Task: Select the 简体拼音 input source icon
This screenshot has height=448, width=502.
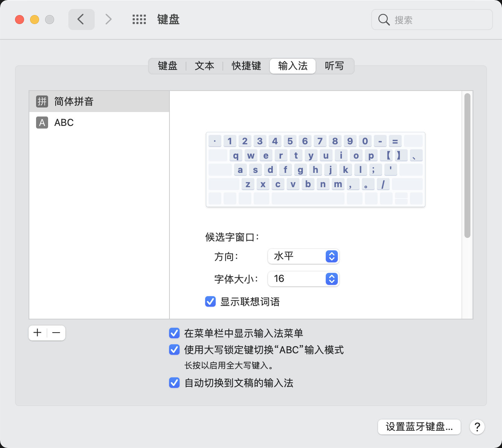Action: click(42, 101)
